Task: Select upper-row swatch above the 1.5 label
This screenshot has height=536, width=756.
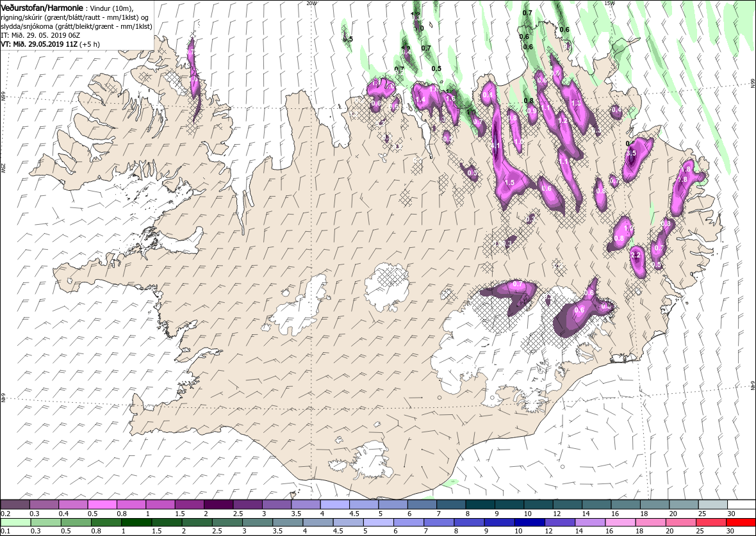Action: 190,505
